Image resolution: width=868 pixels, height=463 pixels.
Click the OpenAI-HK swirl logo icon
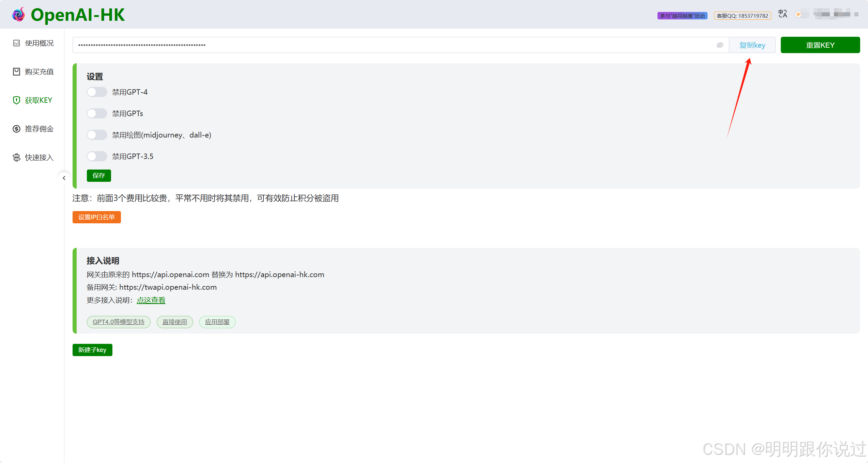[x=18, y=15]
